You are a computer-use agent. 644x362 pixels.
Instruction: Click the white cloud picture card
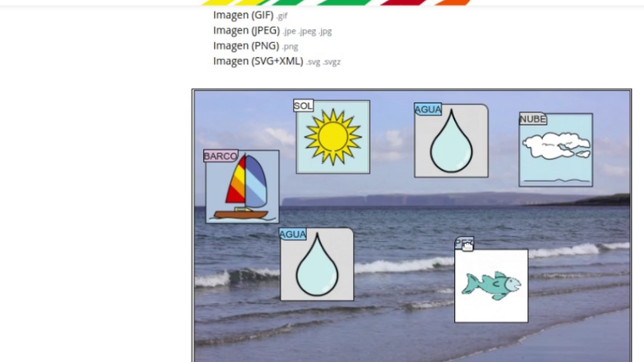pyautogui.click(x=556, y=150)
